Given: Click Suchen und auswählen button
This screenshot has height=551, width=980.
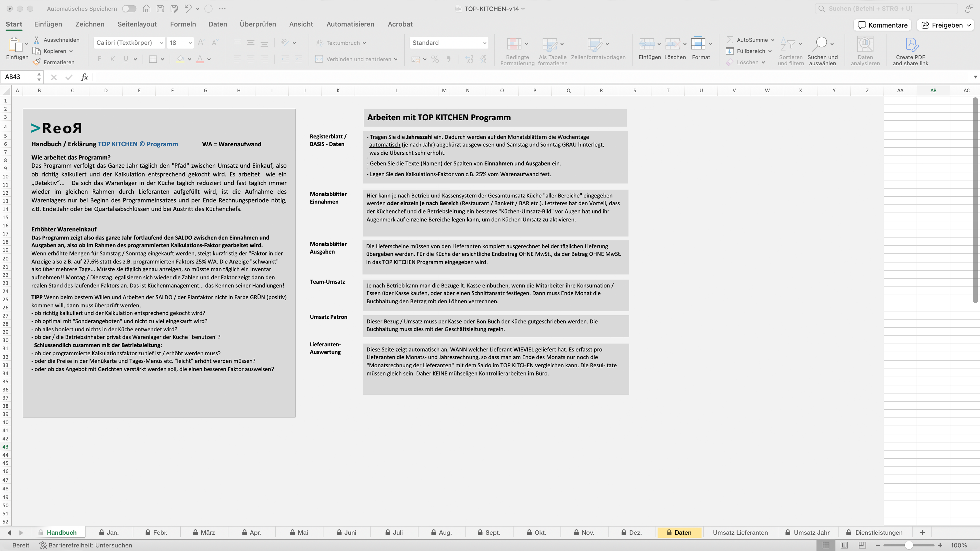Looking at the screenshot, I should tap(823, 52).
